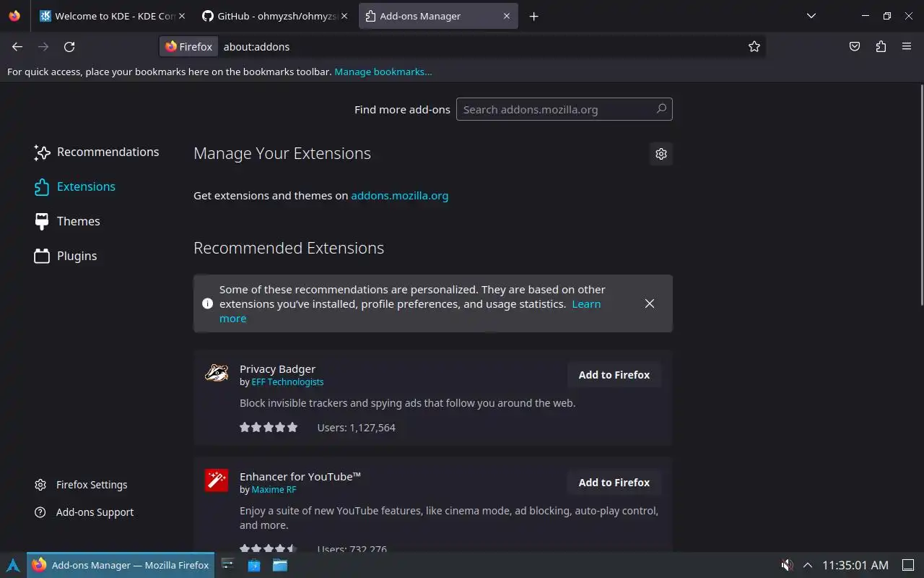Open Add-ons Support from sidebar

[x=84, y=512]
